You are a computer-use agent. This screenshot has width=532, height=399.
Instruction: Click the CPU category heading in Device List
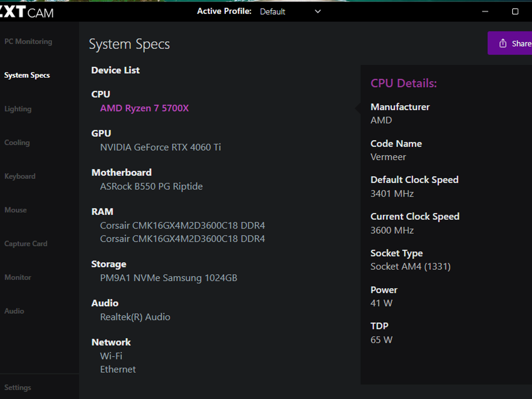pos(101,94)
